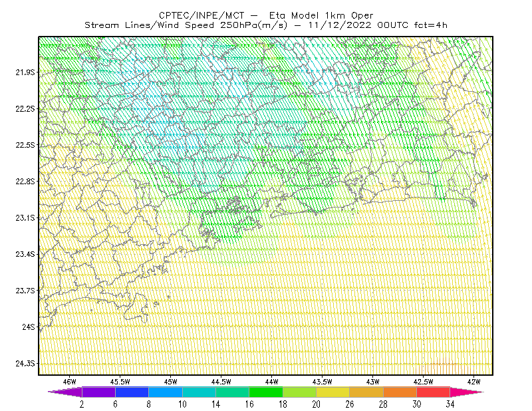Click the 44W longitude axis label
This screenshot has width=532, height=411.
pos(271,382)
